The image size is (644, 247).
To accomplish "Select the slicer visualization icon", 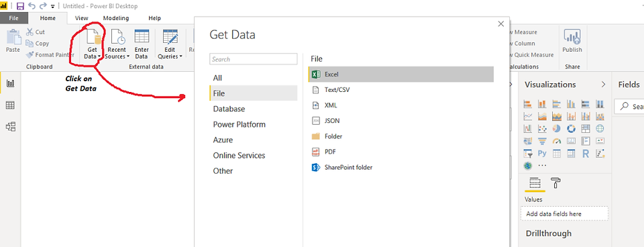I will (x=528, y=154).
